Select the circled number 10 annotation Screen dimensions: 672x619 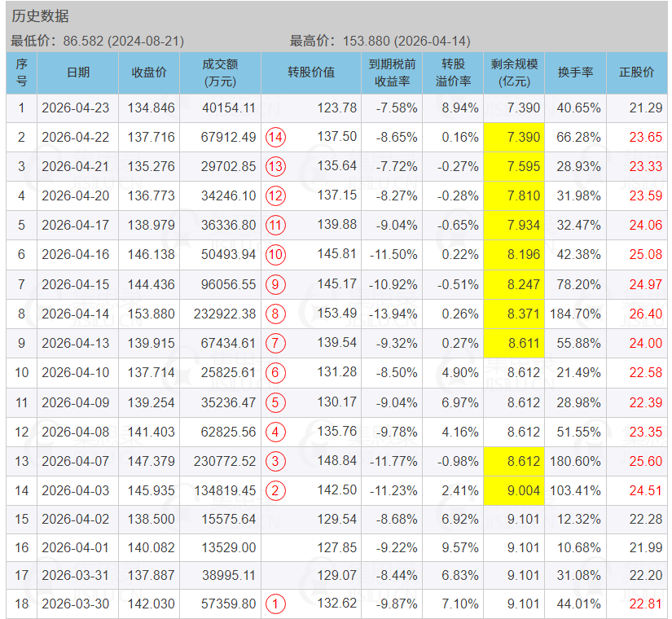pos(275,255)
